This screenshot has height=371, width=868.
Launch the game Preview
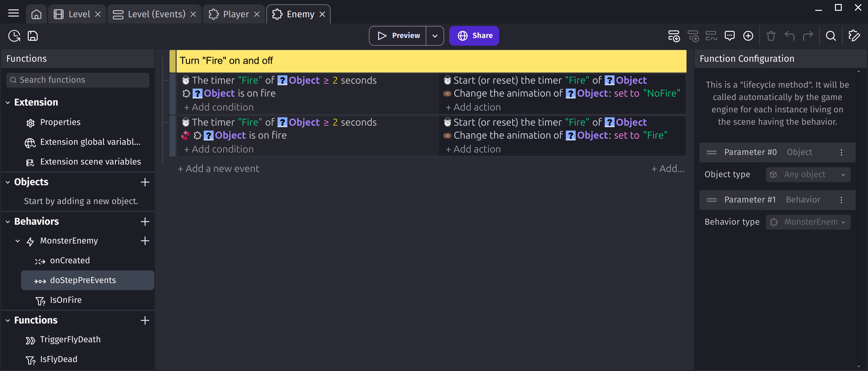click(398, 36)
